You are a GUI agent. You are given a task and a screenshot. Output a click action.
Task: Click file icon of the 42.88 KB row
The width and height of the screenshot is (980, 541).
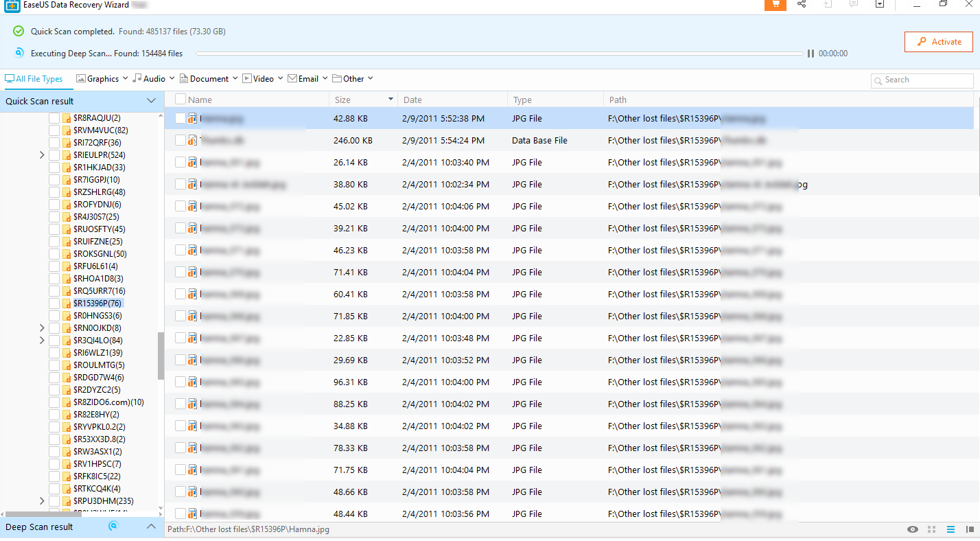(193, 118)
